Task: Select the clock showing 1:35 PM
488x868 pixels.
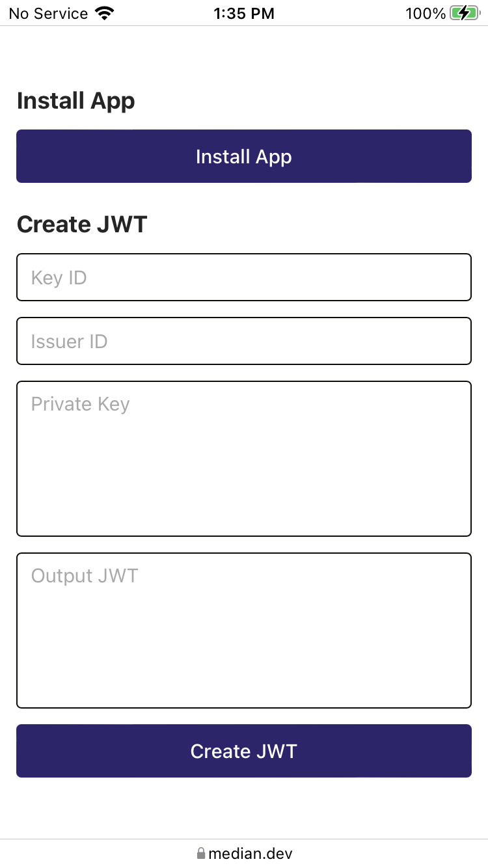Action: (x=244, y=13)
